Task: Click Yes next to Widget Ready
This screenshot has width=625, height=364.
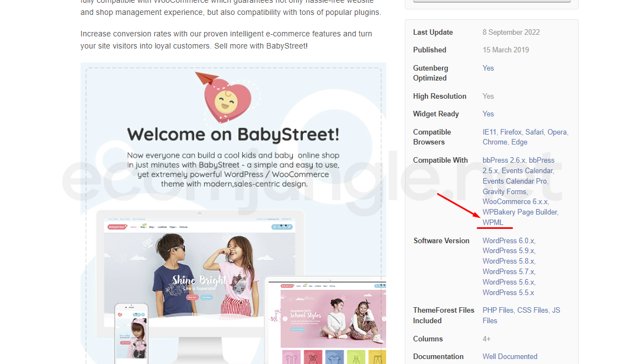Action: pyautogui.click(x=488, y=114)
